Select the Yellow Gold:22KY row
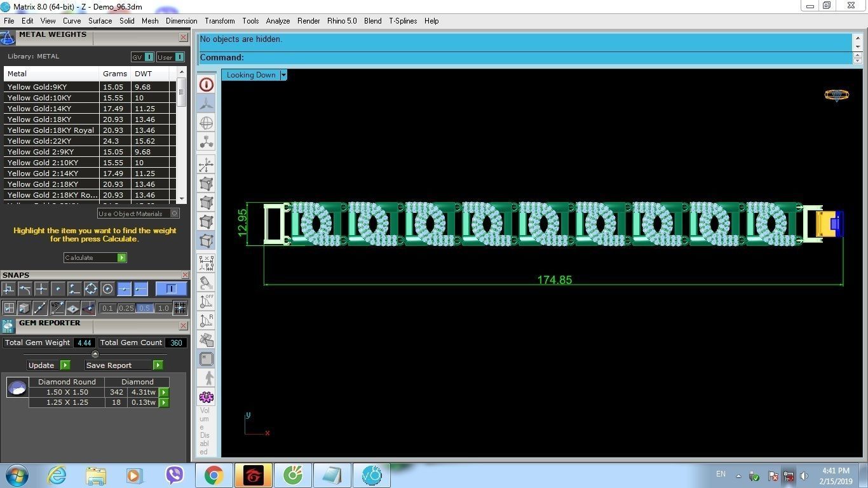The image size is (868, 488). [90, 141]
